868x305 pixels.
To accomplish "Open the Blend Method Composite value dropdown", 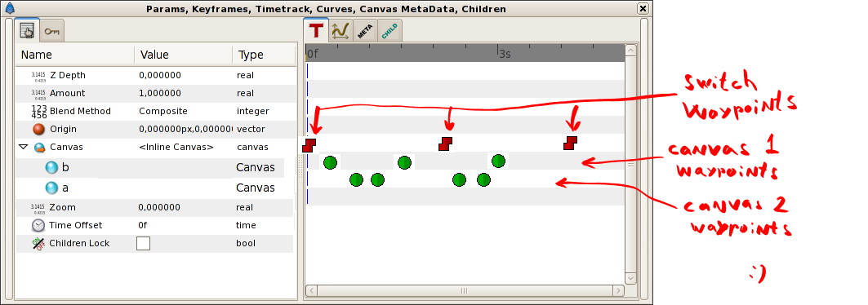I will [x=162, y=111].
